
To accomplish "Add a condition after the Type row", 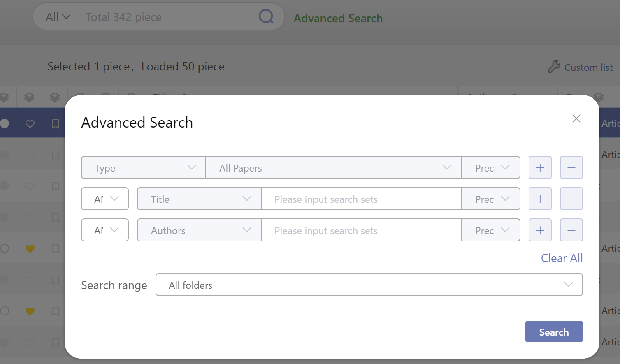I will (x=540, y=167).
